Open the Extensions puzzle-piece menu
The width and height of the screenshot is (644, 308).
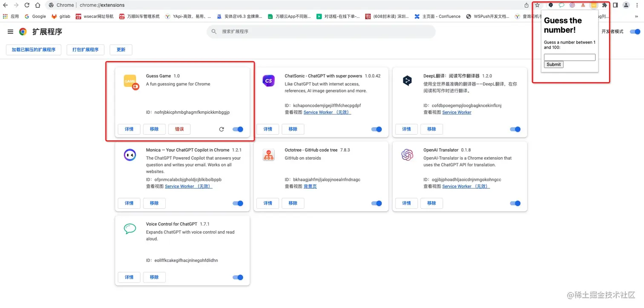[x=604, y=5]
